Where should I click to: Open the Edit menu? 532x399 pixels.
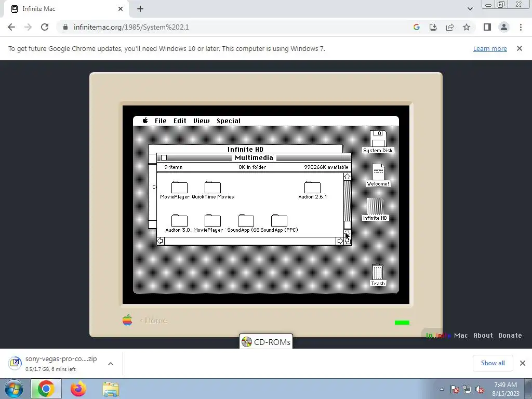[180, 121]
